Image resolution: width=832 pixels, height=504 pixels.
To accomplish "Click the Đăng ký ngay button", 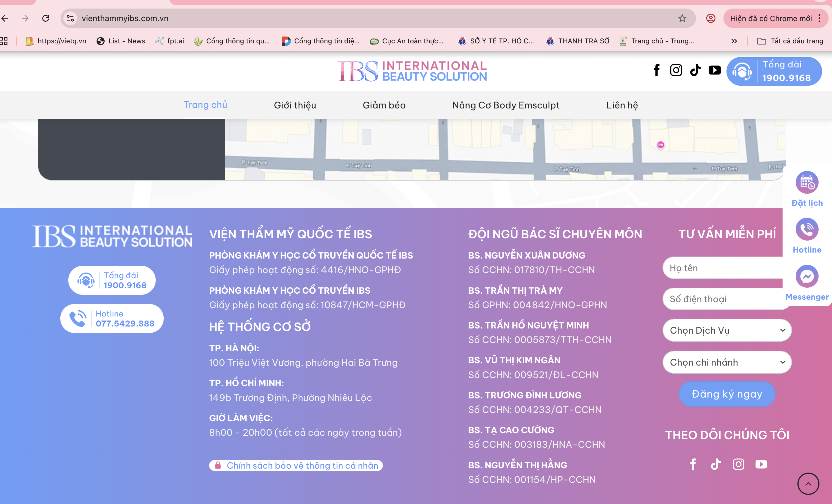I will click(x=727, y=394).
